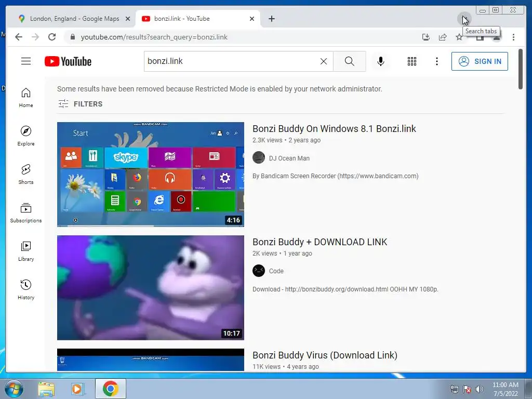Screen dimensions: 532x399
Task: Open a new tab with plus button
Action: [271, 19]
